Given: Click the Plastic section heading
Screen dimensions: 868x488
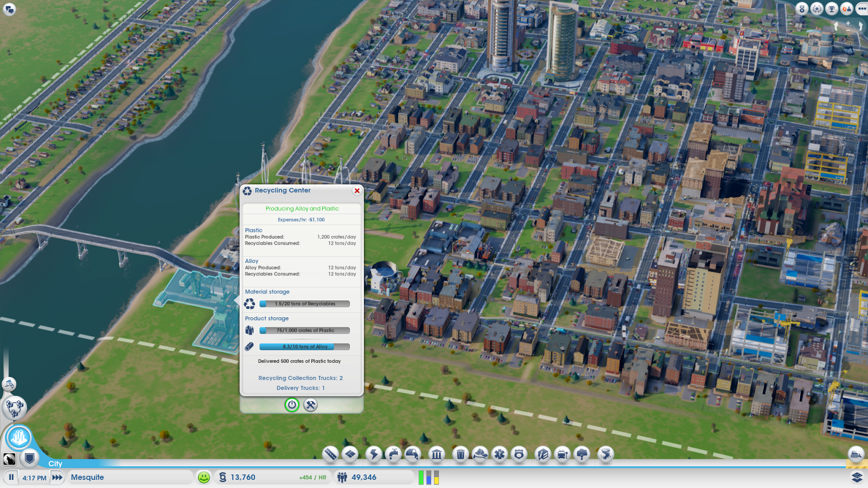Looking at the screenshot, I should pyautogui.click(x=253, y=230).
